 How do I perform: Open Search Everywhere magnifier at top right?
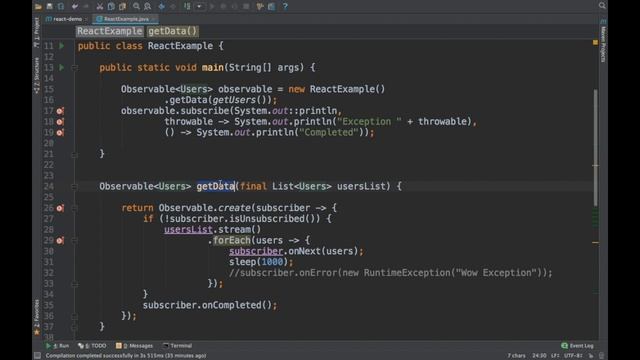pos(602,5)
